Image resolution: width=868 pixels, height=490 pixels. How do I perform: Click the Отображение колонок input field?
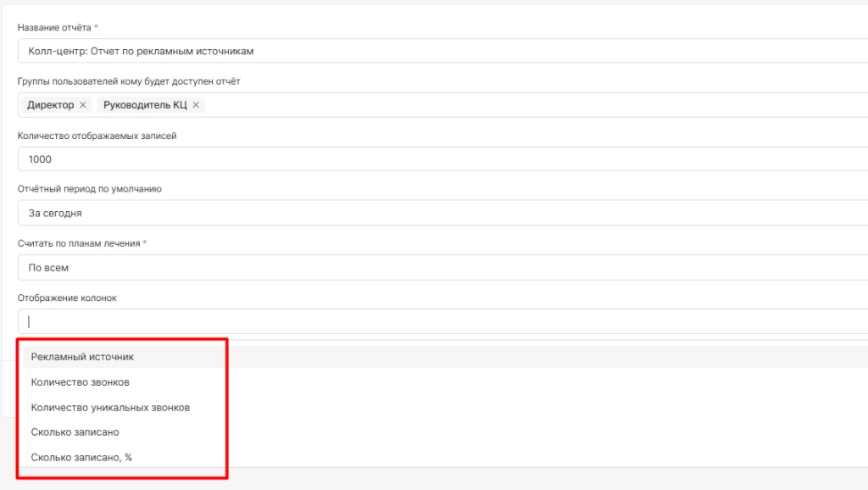pos(424,321)
